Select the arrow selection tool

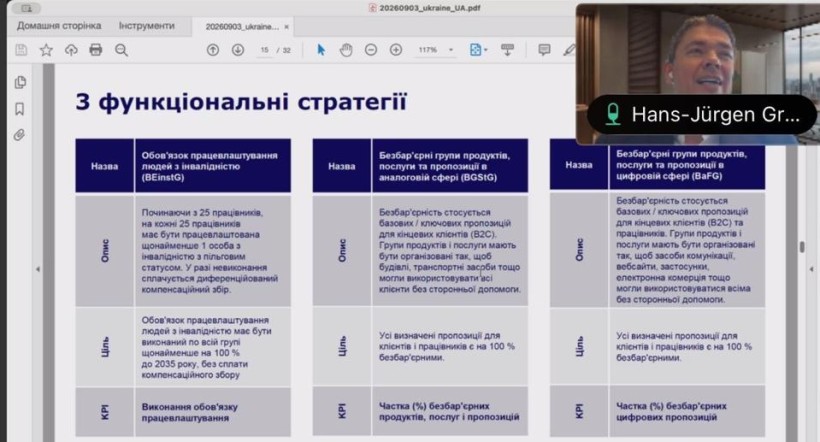click(321, 50)
